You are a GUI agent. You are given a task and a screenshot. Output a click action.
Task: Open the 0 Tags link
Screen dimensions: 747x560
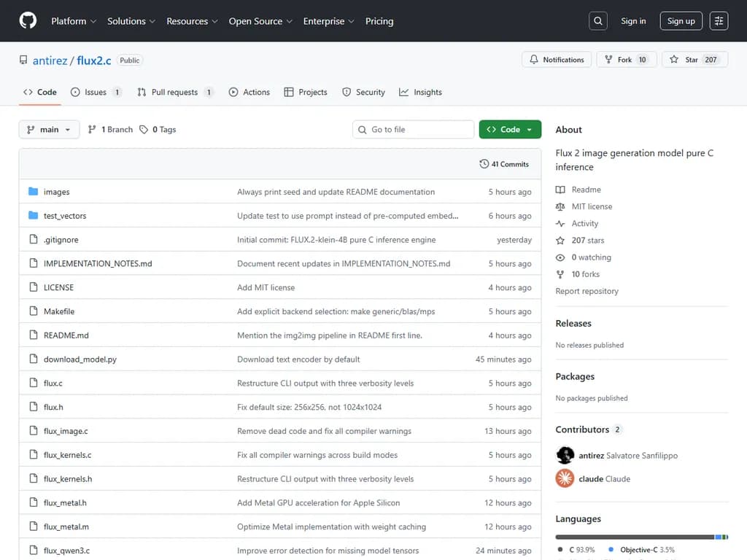(158, 130)
